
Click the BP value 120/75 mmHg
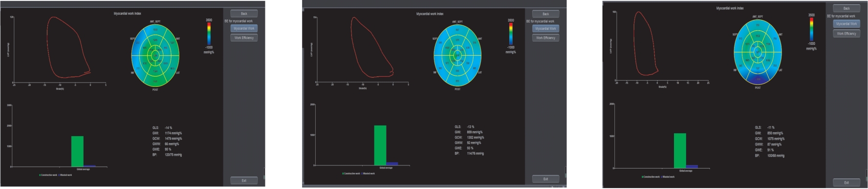pos(174,155)
